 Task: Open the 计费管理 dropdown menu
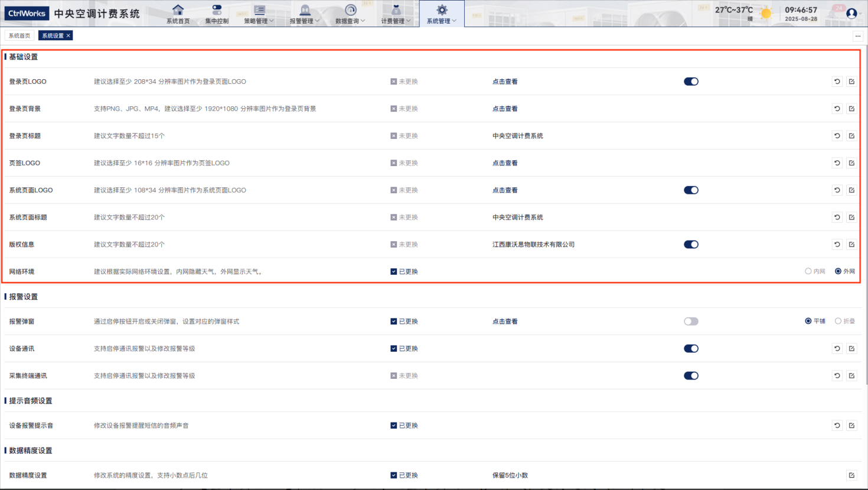click(x=396, y=14)
